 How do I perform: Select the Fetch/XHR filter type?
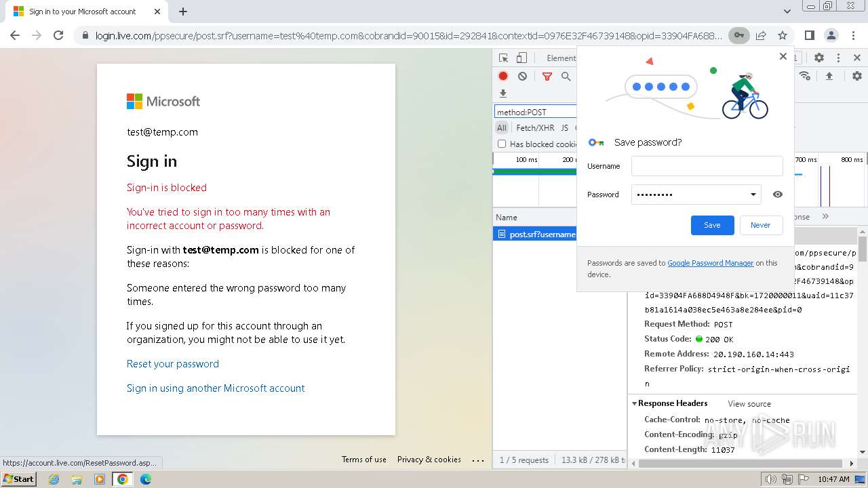coord(535,127)
